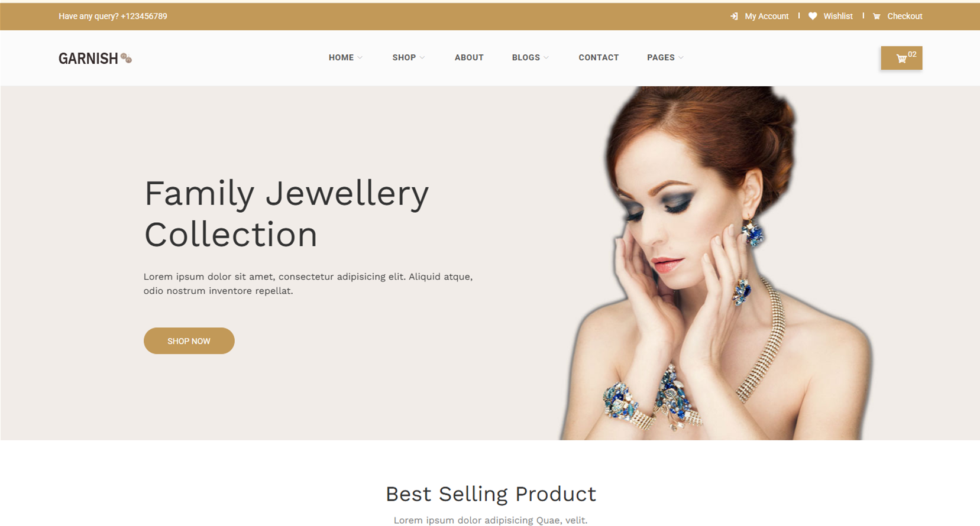
Task: Expand the BLOGS dropdown chevron
Action: tap(546, 58)
